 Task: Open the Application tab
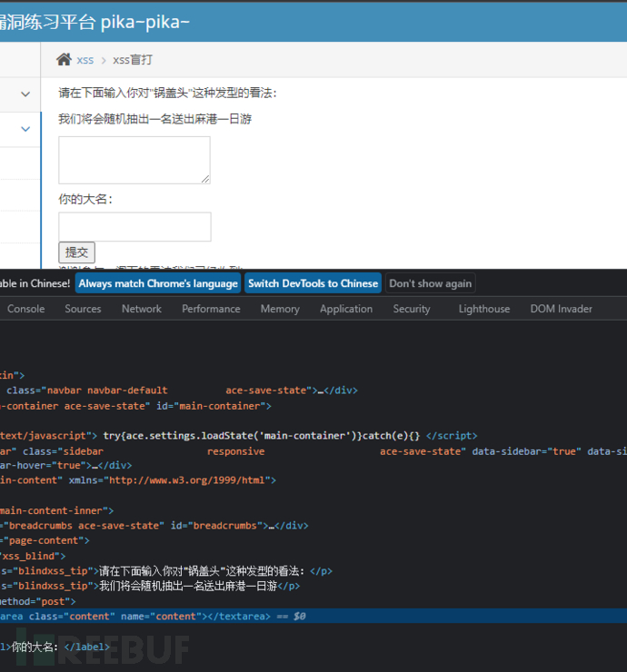coord(346,309)
